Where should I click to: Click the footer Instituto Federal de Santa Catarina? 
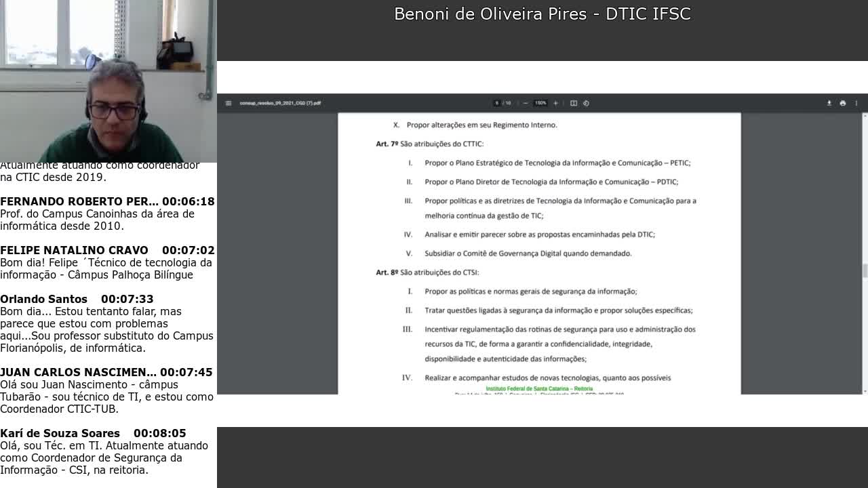(539, 389)
